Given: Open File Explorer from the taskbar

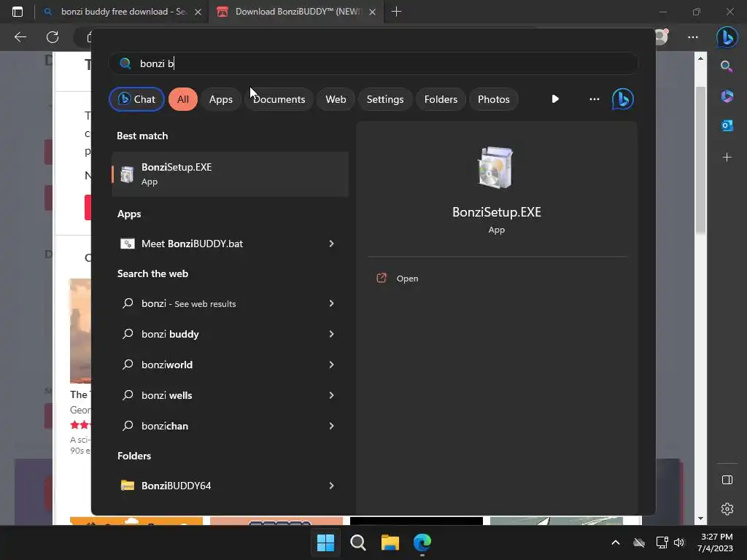Looking at the screenshot, I should pos(390,542).
